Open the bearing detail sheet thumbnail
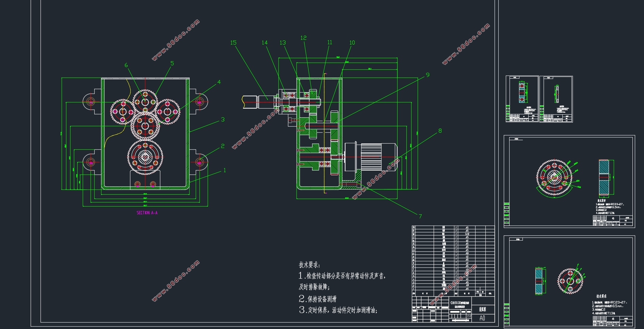Screen dimensions: 644x329 point(522,99)
